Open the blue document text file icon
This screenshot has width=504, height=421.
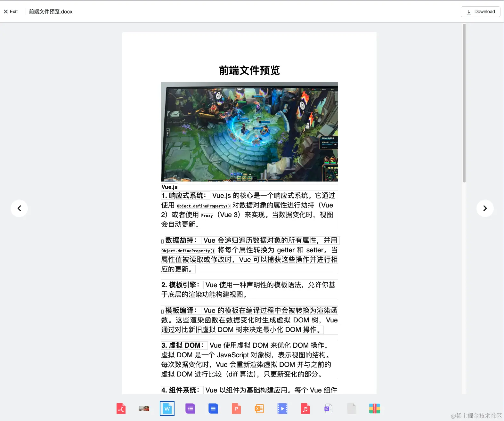213,409
